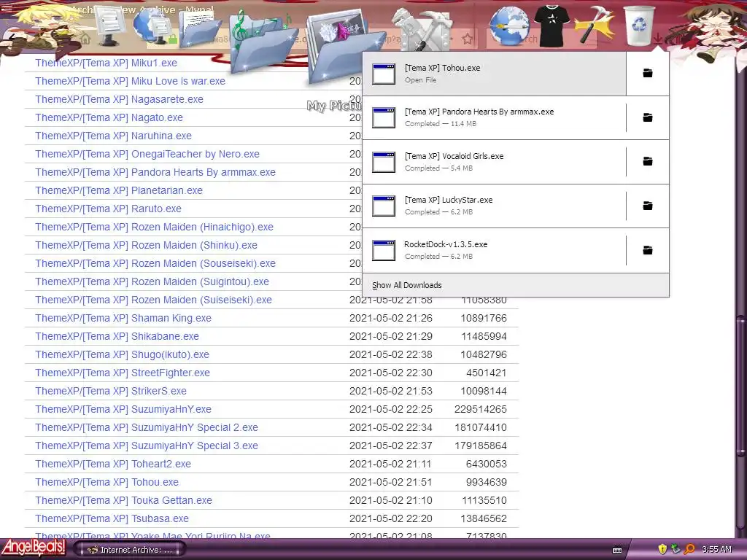Download Rozen Maiden (Suigintou).exe link
Viewport: 747px width, 560px height.
point(152,281)
